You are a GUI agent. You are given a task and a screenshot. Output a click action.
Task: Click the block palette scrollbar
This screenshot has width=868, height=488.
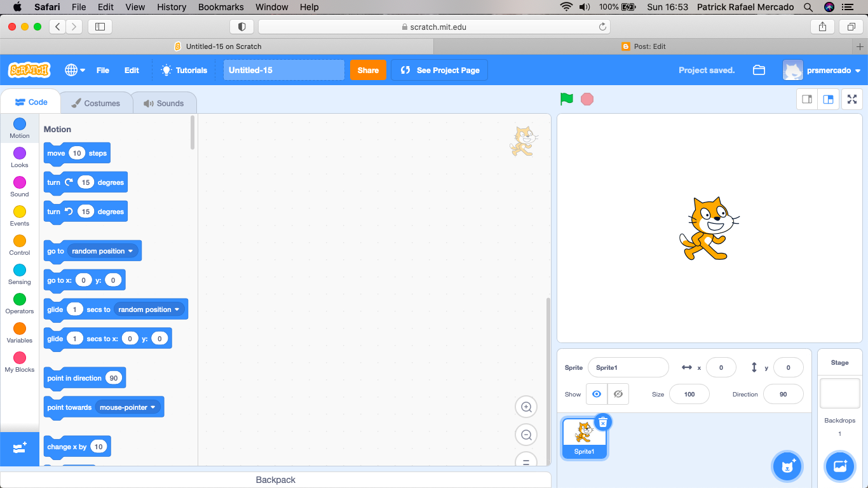pos(193,132)
